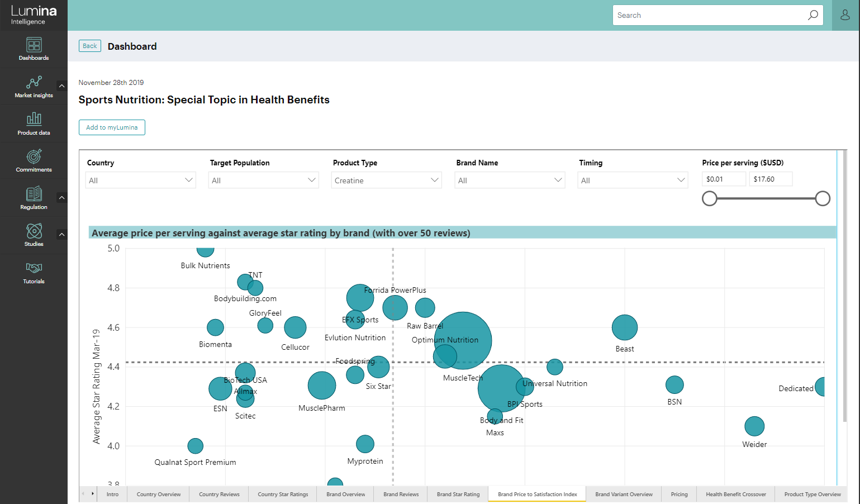Click the Qualnat Sport Premium bubble
This screenshot has height=504, width=860.
(x=195, y=446)
